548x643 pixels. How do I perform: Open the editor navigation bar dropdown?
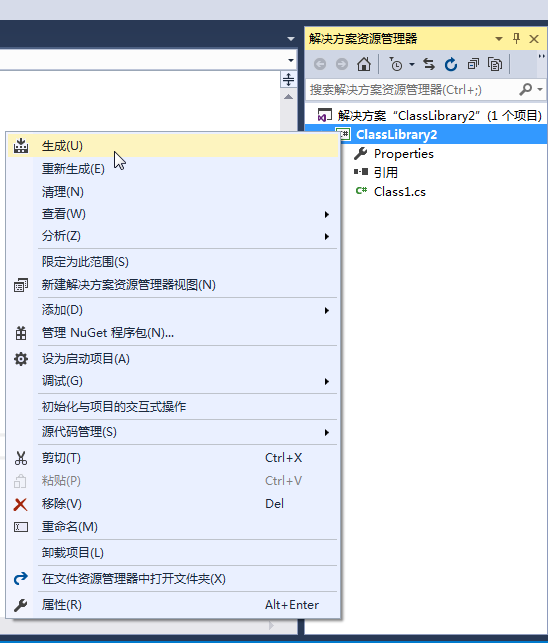[291, 60]
